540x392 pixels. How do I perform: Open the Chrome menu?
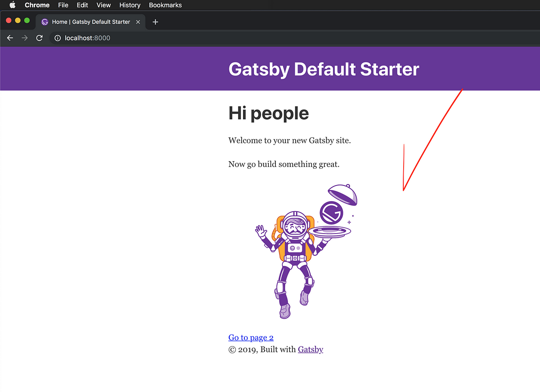(37, 5)
